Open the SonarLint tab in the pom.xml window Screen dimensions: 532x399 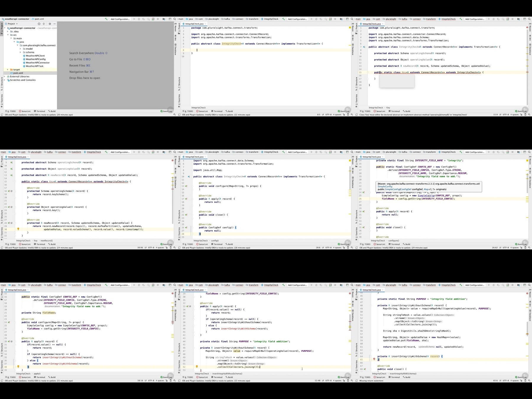25,111
